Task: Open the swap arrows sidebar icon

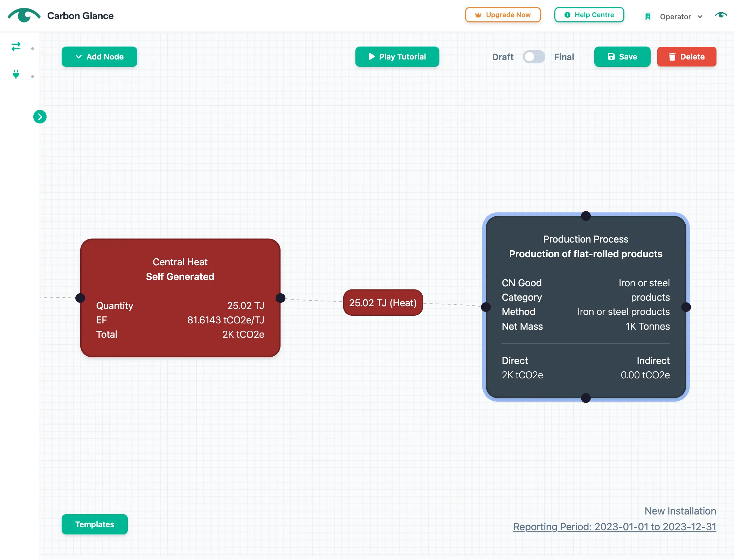Action: (x=16, y=47)
